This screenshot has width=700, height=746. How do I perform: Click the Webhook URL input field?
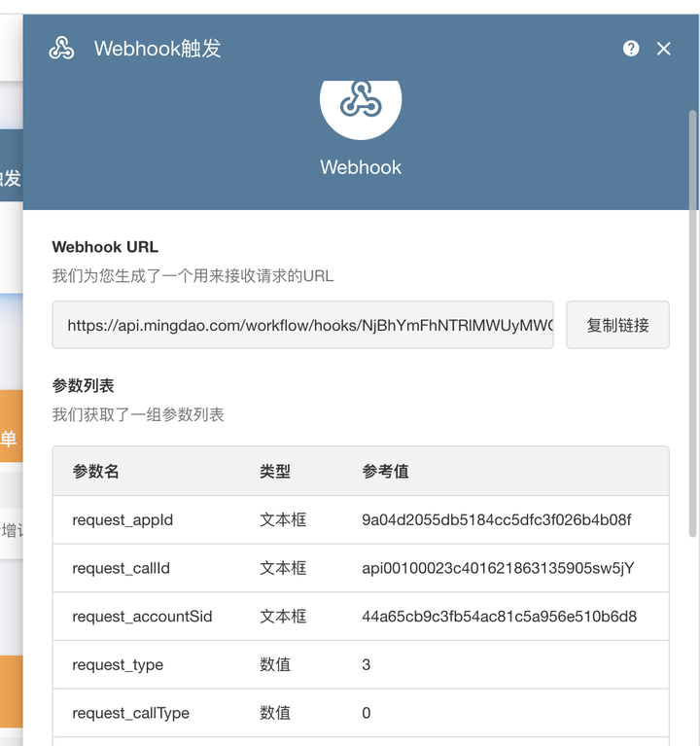[302, 325]
